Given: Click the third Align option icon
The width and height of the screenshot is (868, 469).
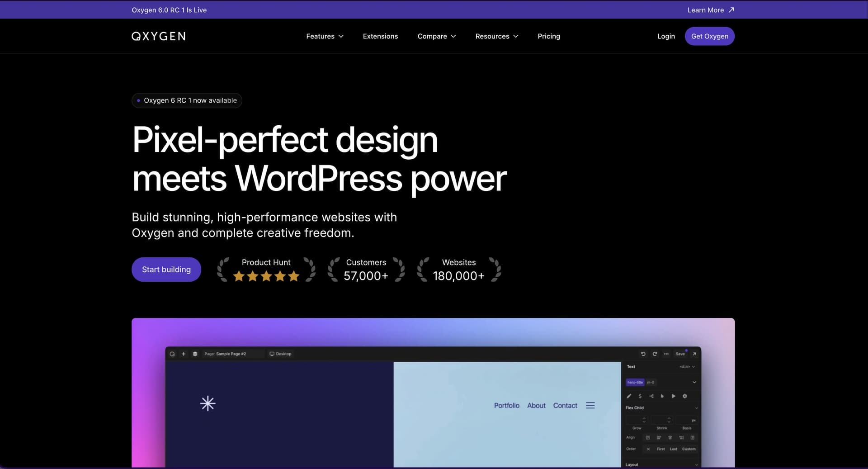Looking at the screenshot, I should [x=670, y=438].
